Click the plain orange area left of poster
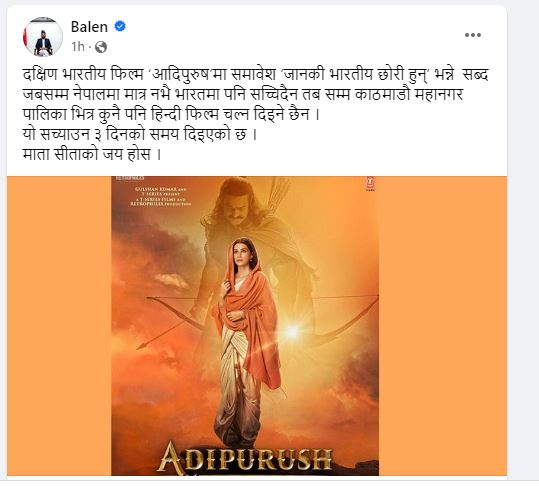Viewport: 539px width, 487px height. coord(59,326)
